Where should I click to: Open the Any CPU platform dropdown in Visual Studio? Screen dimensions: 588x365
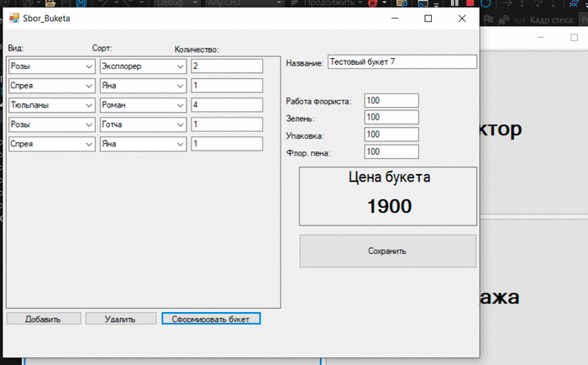(x=244, y=3)
